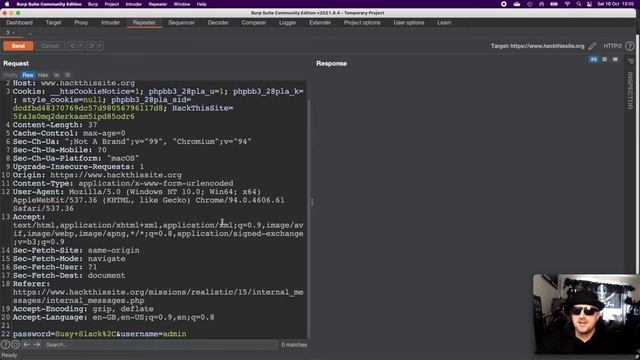Open Comparer tab
This screenshot has height=360, width=640.
(254, 23)
